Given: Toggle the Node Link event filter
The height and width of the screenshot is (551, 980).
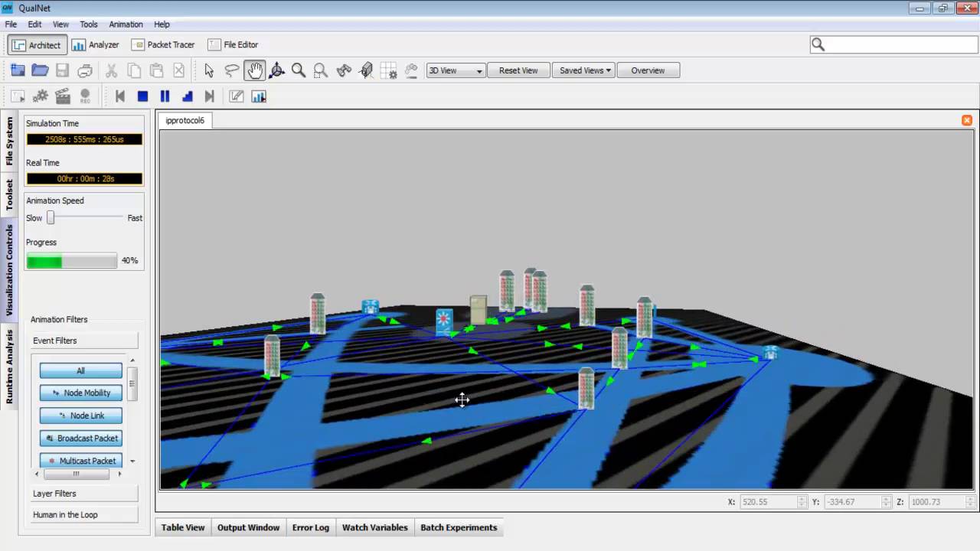Looking at the screenshot, I should tap(80, 416).
